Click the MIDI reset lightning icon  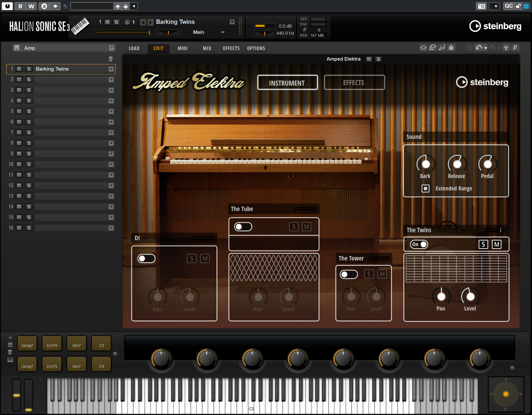[x=506, y=48]
